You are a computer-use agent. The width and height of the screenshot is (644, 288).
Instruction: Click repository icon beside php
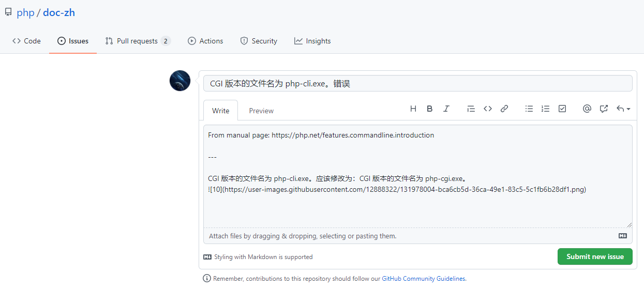pos(8,12)
